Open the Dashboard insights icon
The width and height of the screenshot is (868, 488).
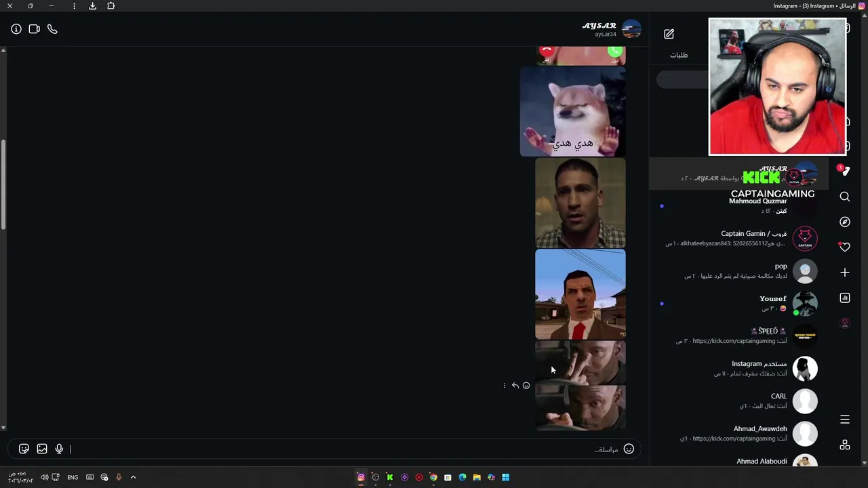coord(845,298)
